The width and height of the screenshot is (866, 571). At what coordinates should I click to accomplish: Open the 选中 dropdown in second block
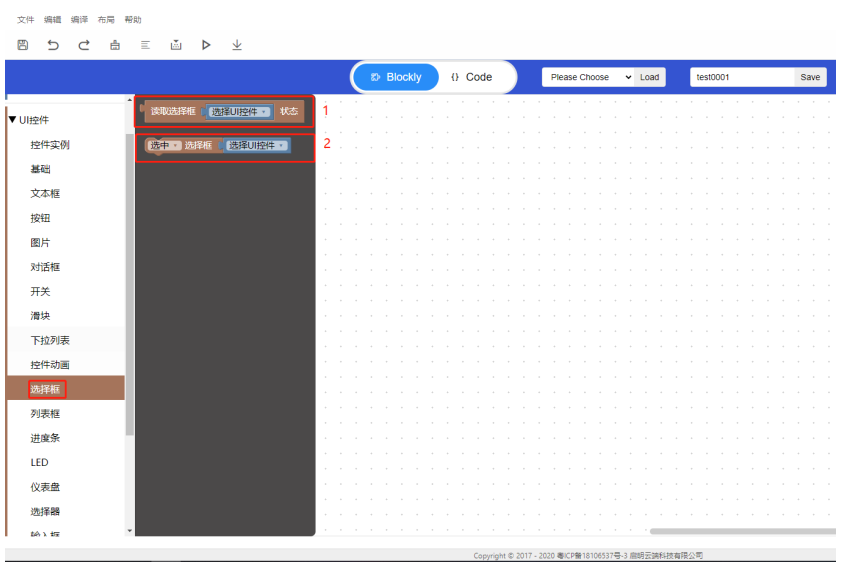click(164, 145)
